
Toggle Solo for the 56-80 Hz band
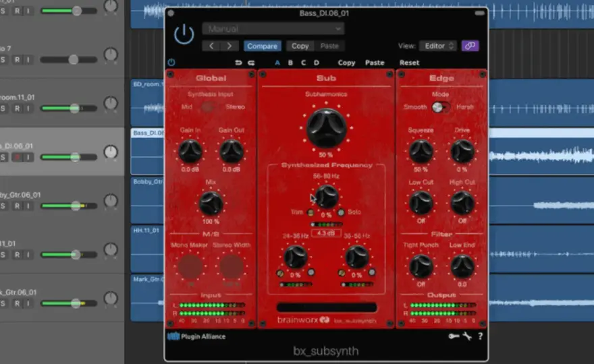coord(341,212)
